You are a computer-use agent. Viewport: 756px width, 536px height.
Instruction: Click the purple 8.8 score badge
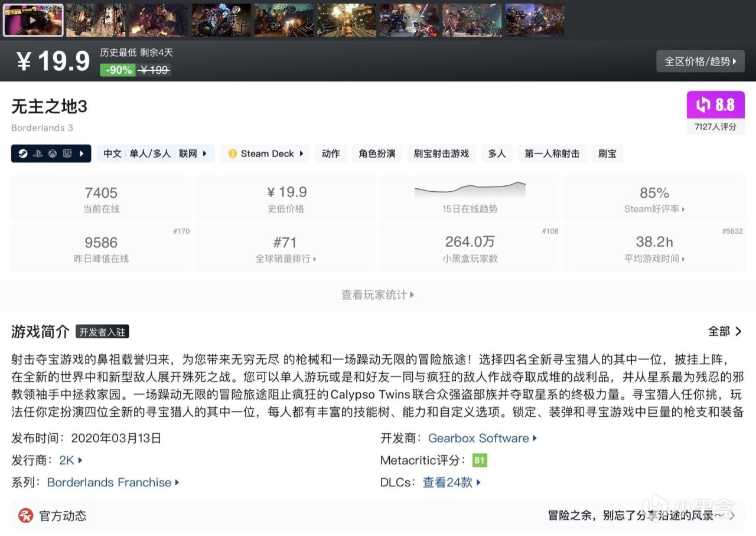tap(716, 105)
